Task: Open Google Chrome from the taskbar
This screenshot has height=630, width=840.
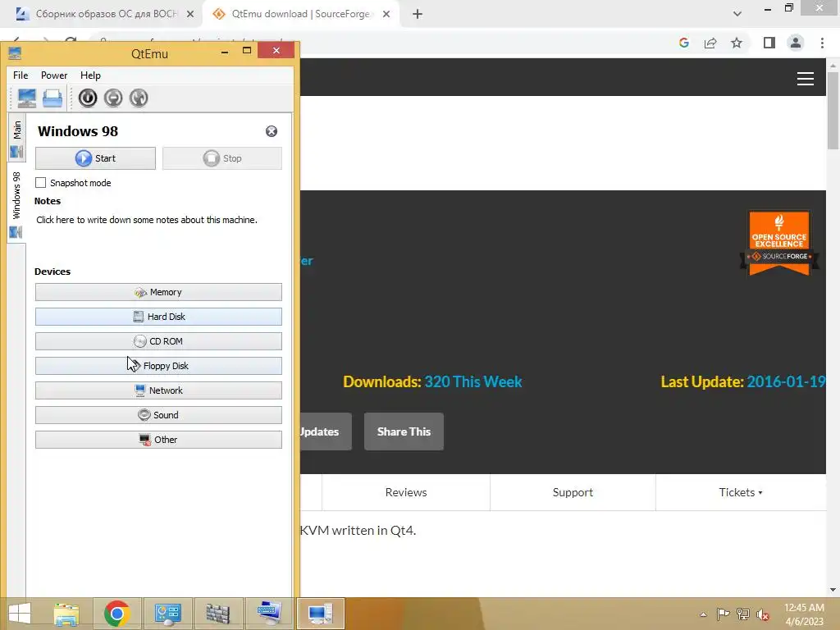Action: [x=116, y=614]
